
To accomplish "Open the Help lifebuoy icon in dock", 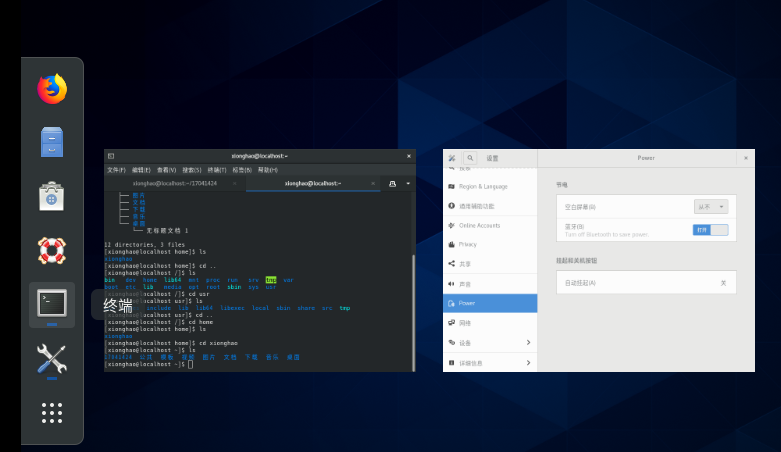I will (x=52, y=251).
